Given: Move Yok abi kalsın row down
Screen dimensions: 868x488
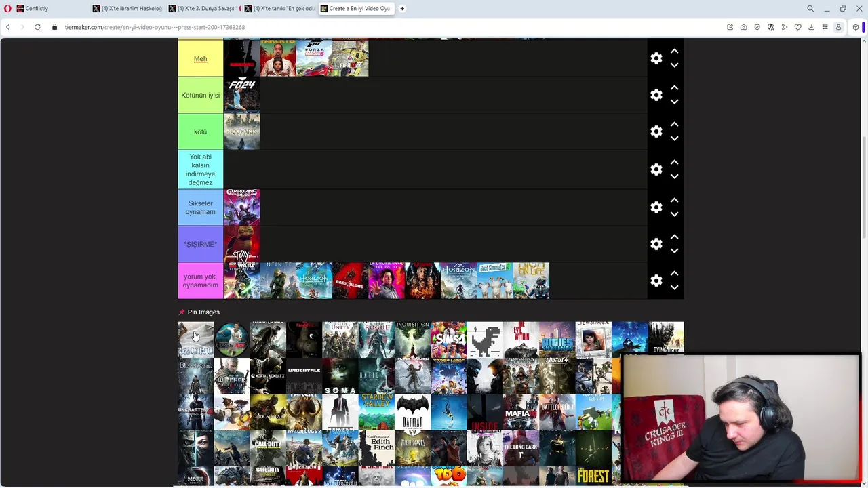Looking at the screenshot, I should [674, 176].
